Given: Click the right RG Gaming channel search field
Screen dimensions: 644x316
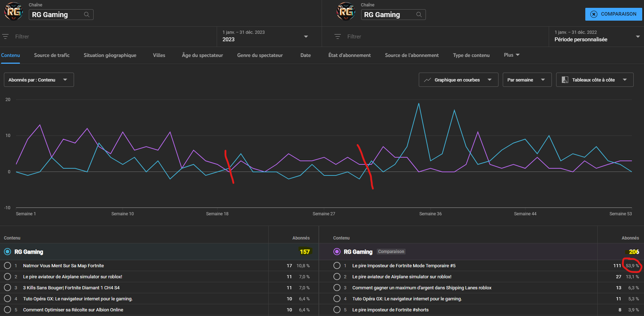Looking at the screenshot, I should (x=393, y=15).
